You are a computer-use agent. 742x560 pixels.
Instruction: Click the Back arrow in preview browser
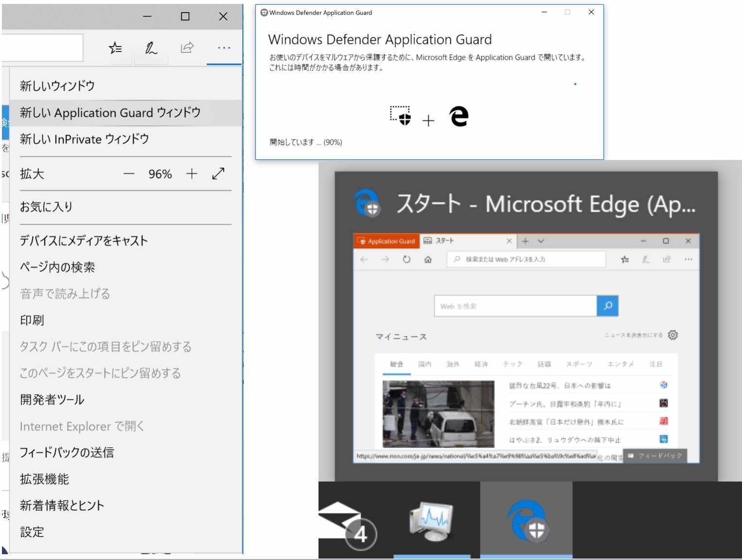tap(364, 260)
